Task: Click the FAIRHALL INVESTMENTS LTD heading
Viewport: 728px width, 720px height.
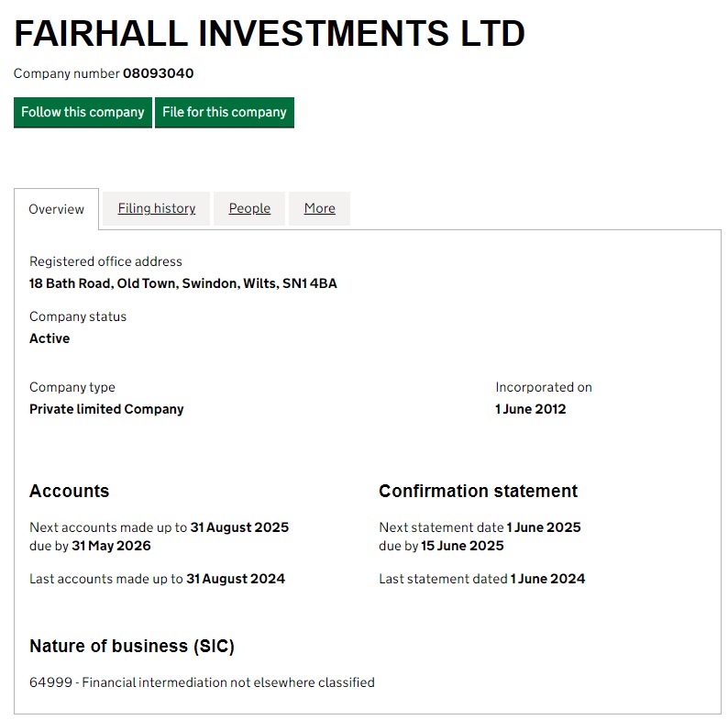Action: [270, 34]
